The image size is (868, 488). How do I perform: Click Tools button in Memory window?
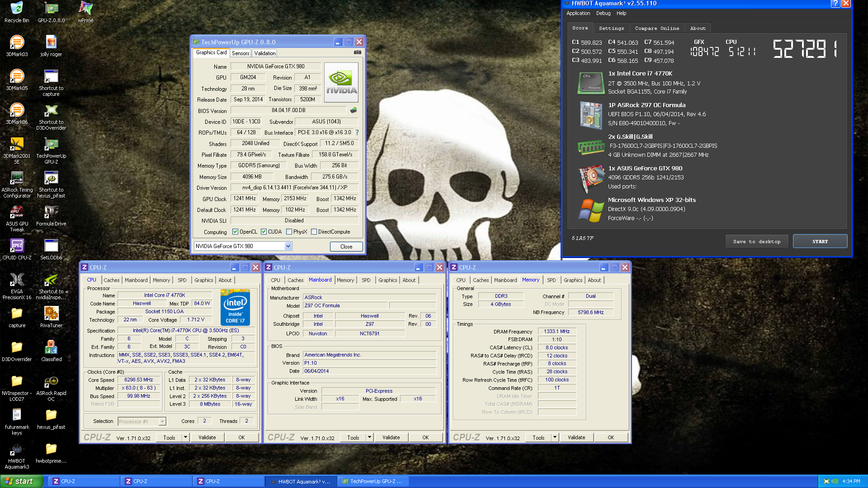[x=538, y=437]
